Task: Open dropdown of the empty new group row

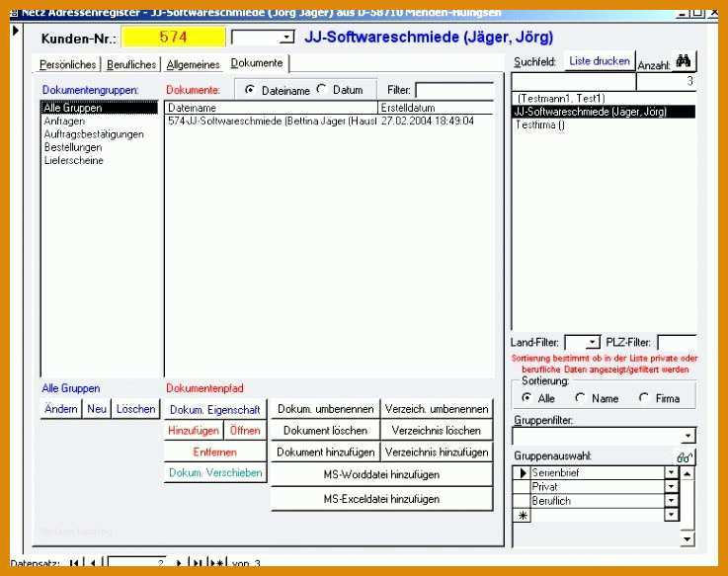Action: click(x=672, y=515)
